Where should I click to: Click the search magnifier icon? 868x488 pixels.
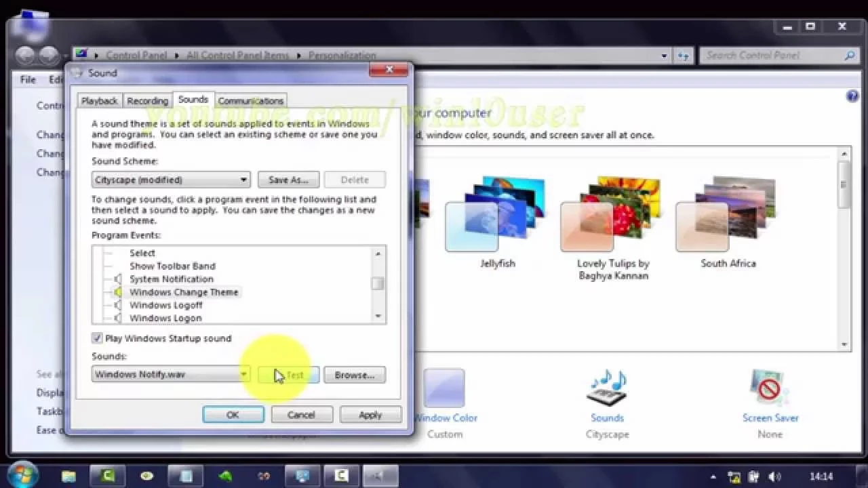[849, 56]
